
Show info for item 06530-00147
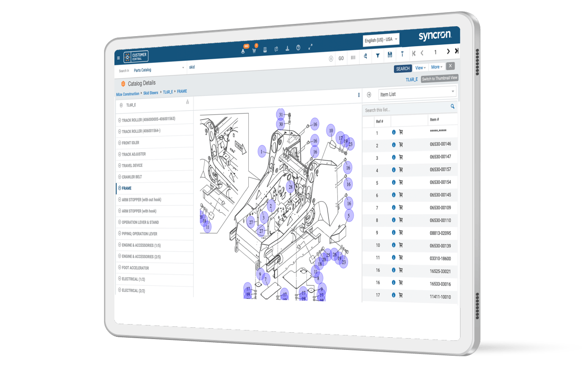[394, 157]
